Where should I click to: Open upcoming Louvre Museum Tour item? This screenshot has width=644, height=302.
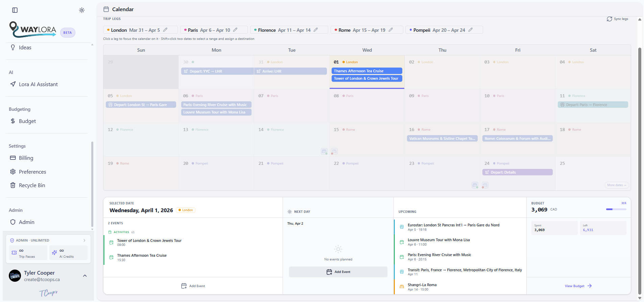[x=460, y=242]
